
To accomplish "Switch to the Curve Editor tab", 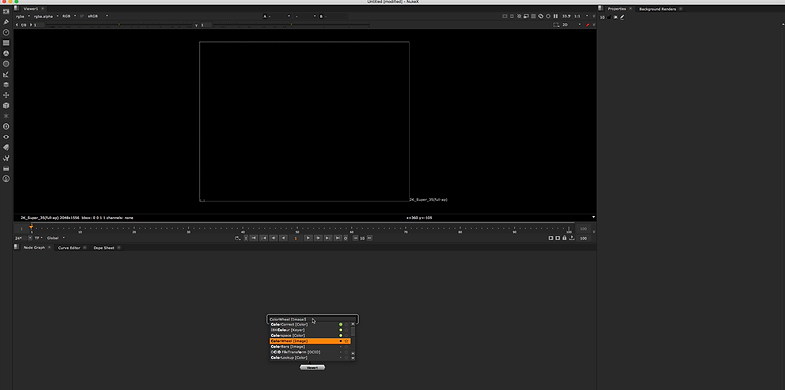I will coord(69,247).
